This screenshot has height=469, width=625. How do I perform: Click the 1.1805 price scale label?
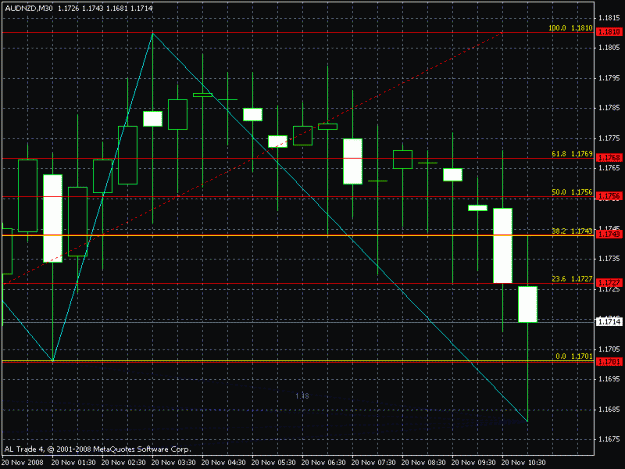[609, 48]
